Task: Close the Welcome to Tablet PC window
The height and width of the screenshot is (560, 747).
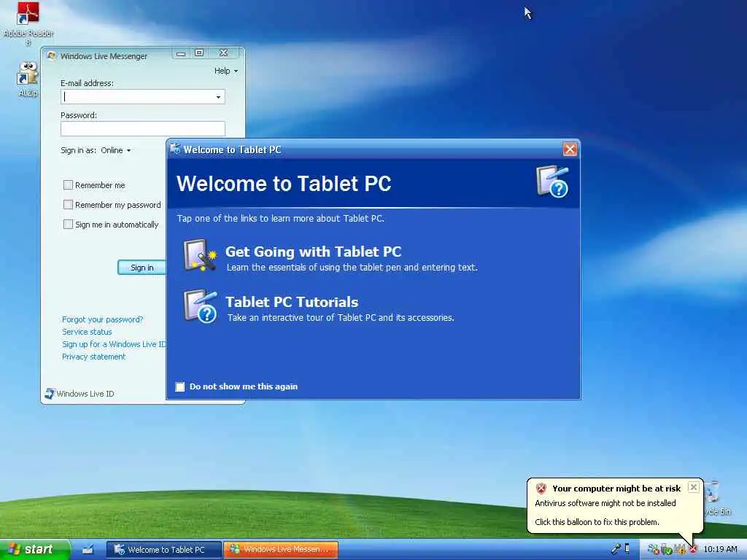Action: point(570,149)
